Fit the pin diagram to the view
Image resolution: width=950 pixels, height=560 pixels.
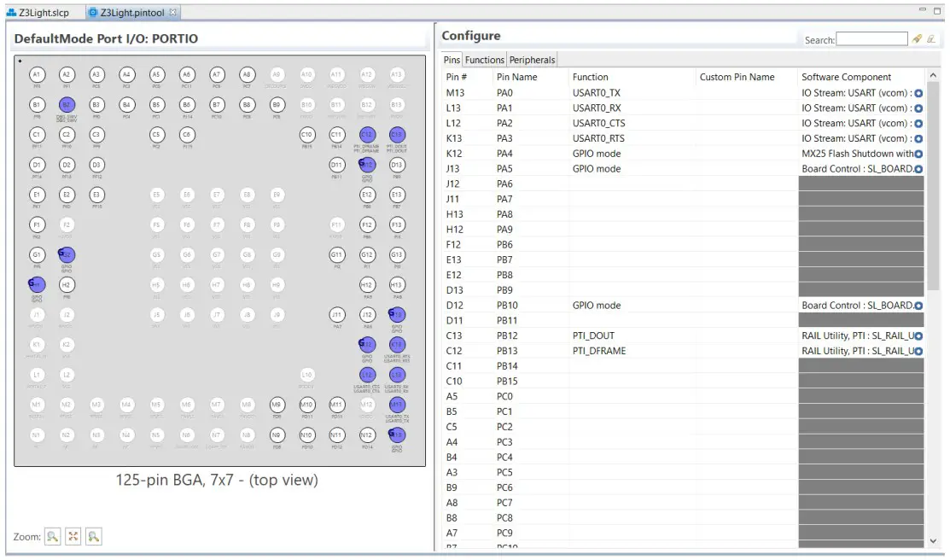pyautogui.click(x=73, y=535)
